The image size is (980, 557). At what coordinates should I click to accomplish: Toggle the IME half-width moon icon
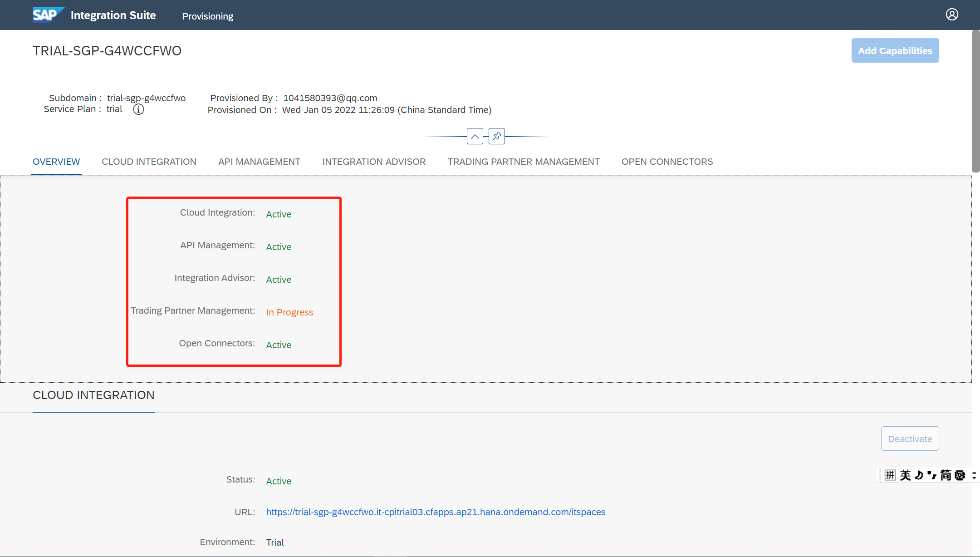coord(919,475)
